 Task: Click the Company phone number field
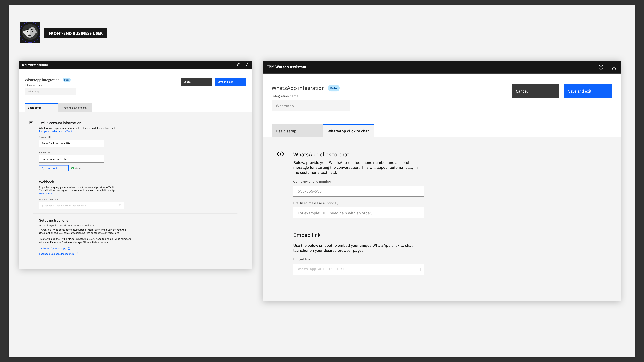pos(359,191)
